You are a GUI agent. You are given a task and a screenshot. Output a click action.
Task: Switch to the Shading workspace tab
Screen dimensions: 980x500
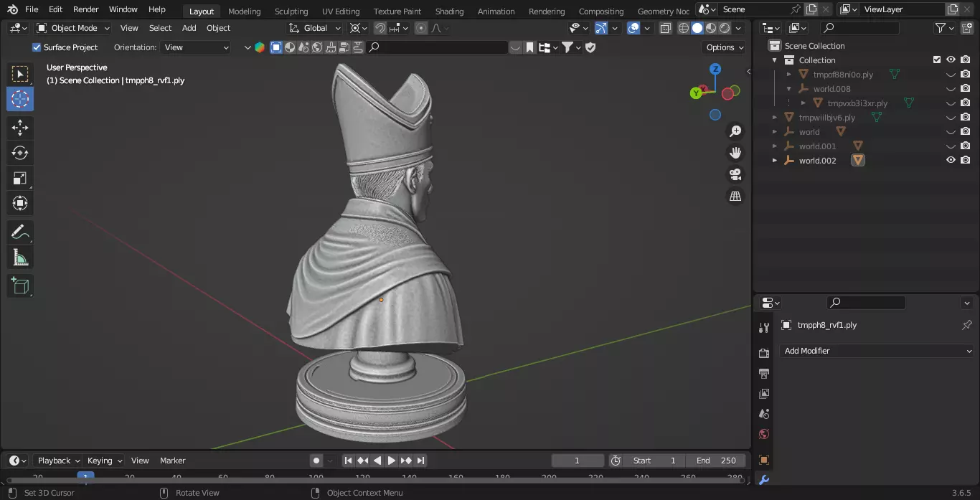tap(449, 11)
